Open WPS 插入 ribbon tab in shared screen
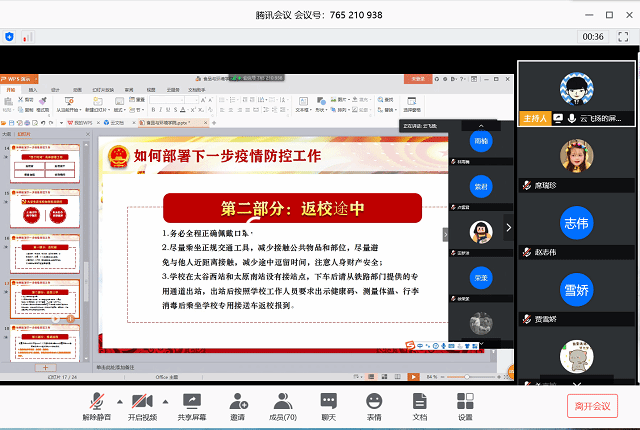Screen dimensions: 640x430 pos(33,89)
